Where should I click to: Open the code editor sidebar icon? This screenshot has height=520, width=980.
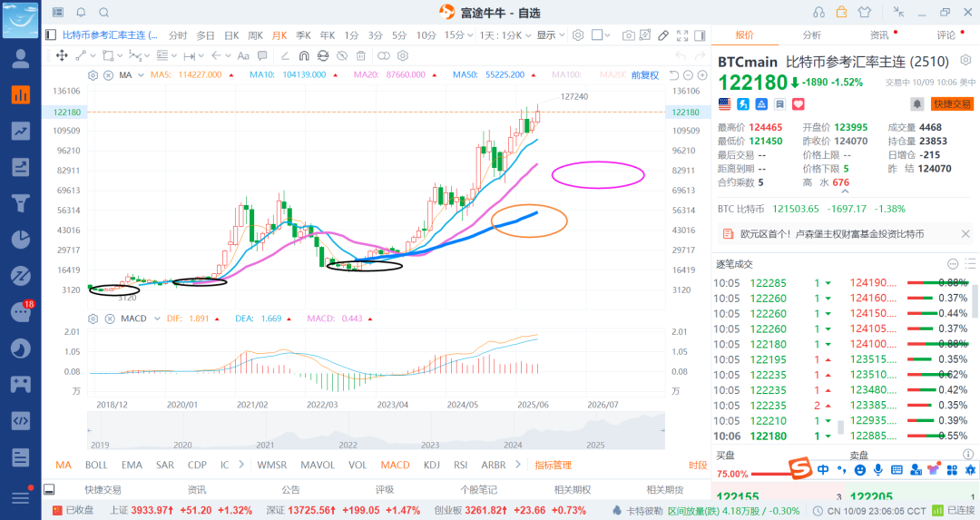pos(21,420)
